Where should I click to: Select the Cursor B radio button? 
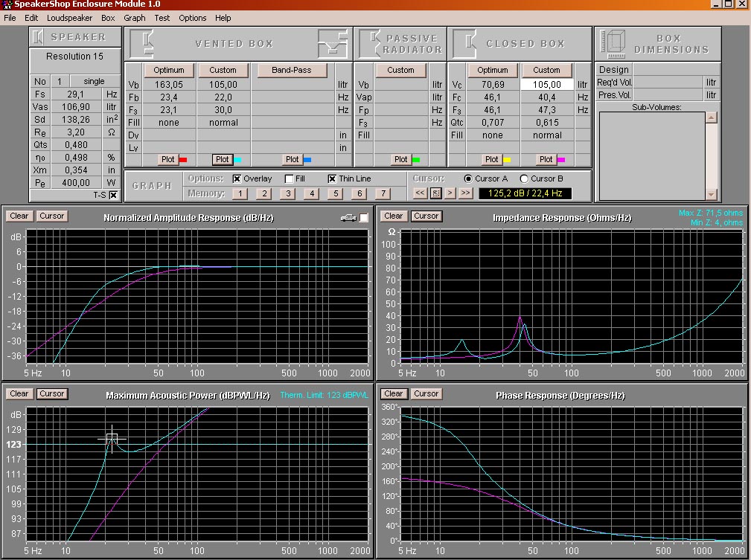click(x=524, y=178)
